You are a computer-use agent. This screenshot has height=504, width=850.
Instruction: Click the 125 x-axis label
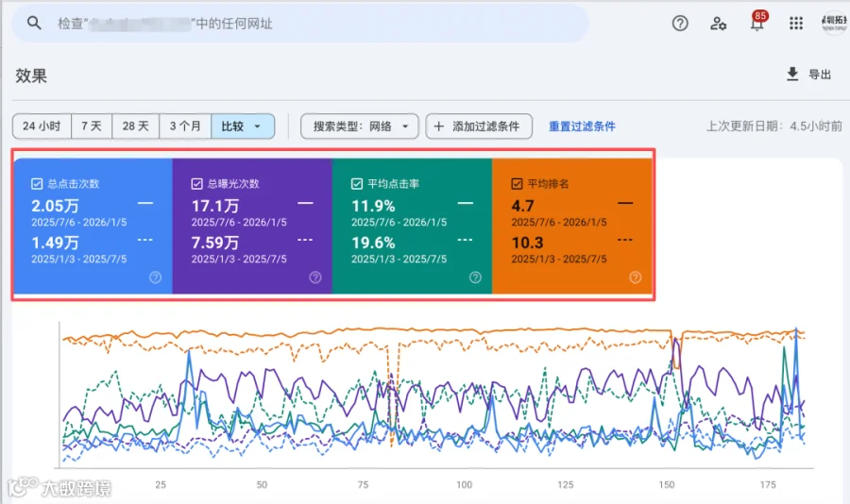566,484
